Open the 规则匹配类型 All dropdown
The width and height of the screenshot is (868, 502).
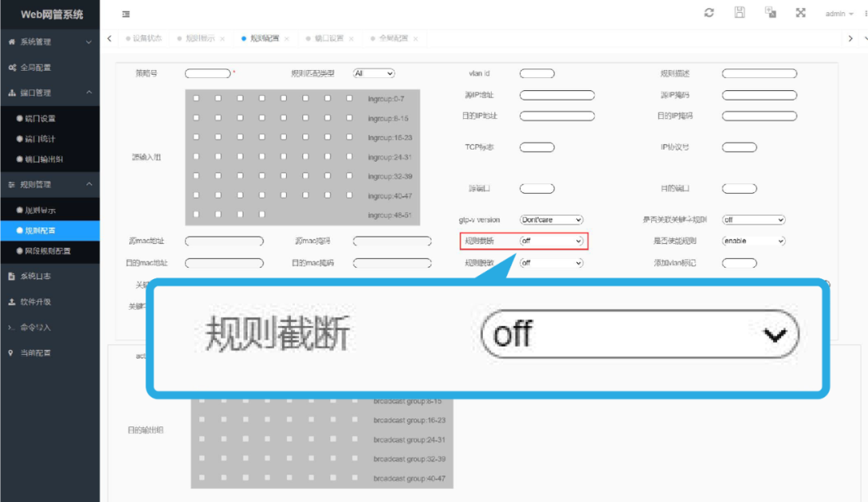coord(373,73)
